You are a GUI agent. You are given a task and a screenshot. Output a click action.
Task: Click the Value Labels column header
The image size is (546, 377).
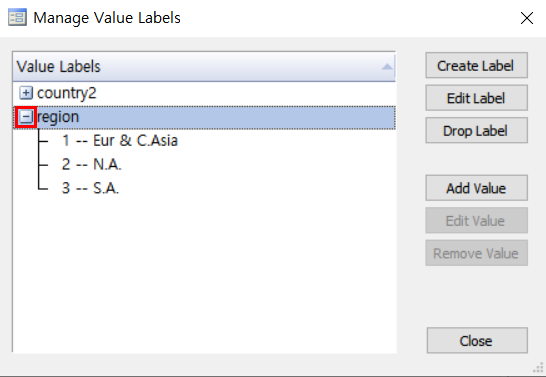pos(204,66)
